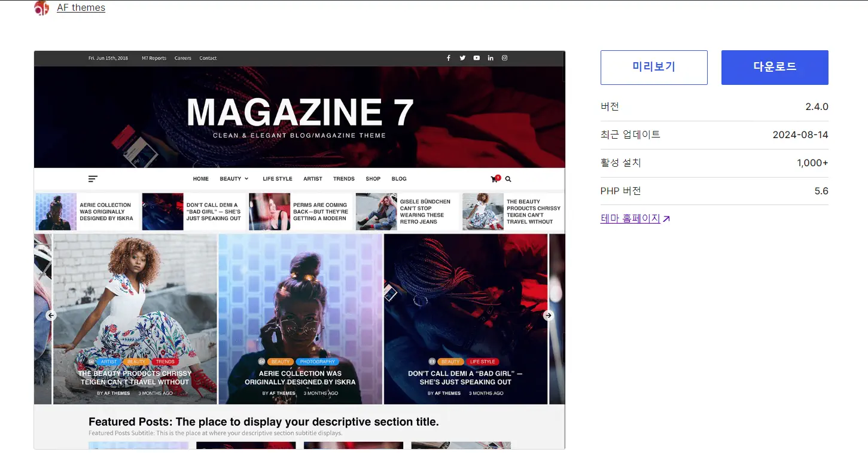868x455 pixels.
Task: Select the TRENDS menu item
Action: [344, 179]
